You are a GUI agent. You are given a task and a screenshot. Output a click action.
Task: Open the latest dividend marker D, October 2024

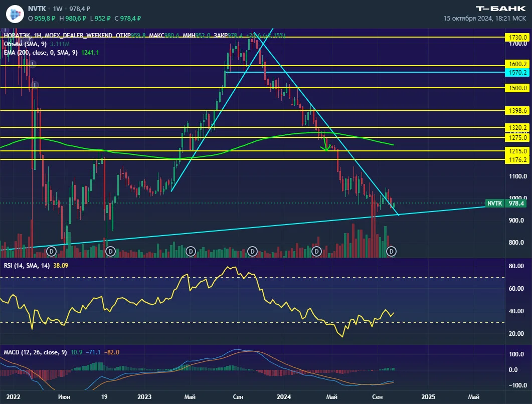click(391, 251)
